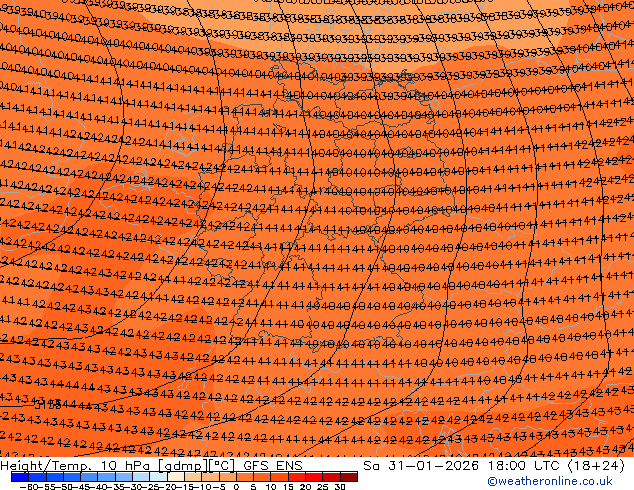Pick the legend swatch between -10 and -5
This screenshot has width=634, height=490.
pyautogui.click(x=210, y=477)
